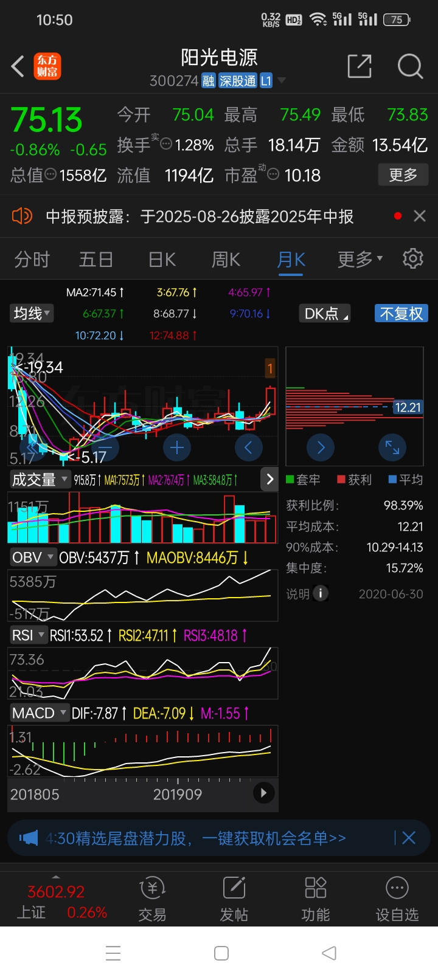Tap the Android home square button
Screen dimensions: 438x980
tap(221, 953)
